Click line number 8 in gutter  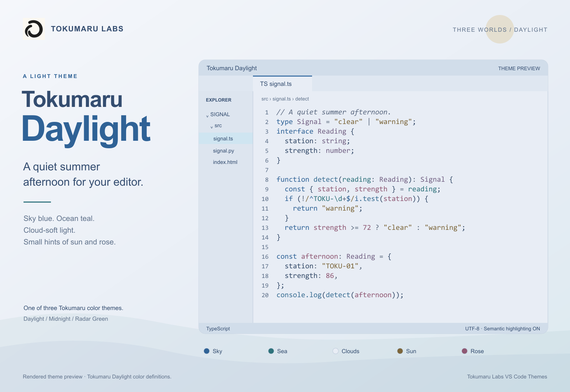[x=267, y=180]
